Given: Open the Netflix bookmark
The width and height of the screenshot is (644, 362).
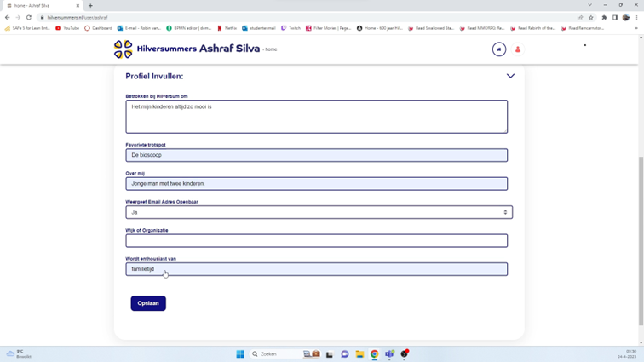Looking at the screenshot, I should [x=227, y=28].
